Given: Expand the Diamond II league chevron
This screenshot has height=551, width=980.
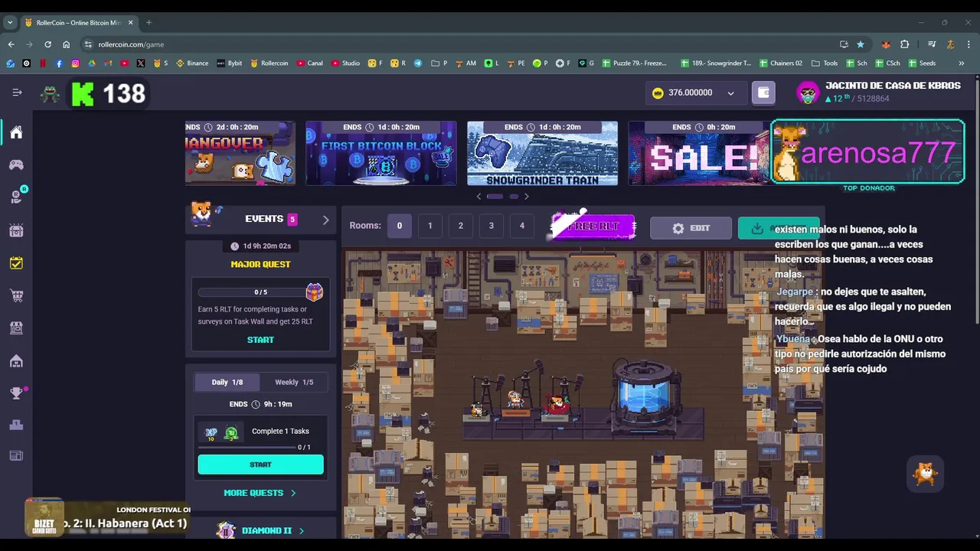Looking at the screenshot, I should [x=302, y=530].
